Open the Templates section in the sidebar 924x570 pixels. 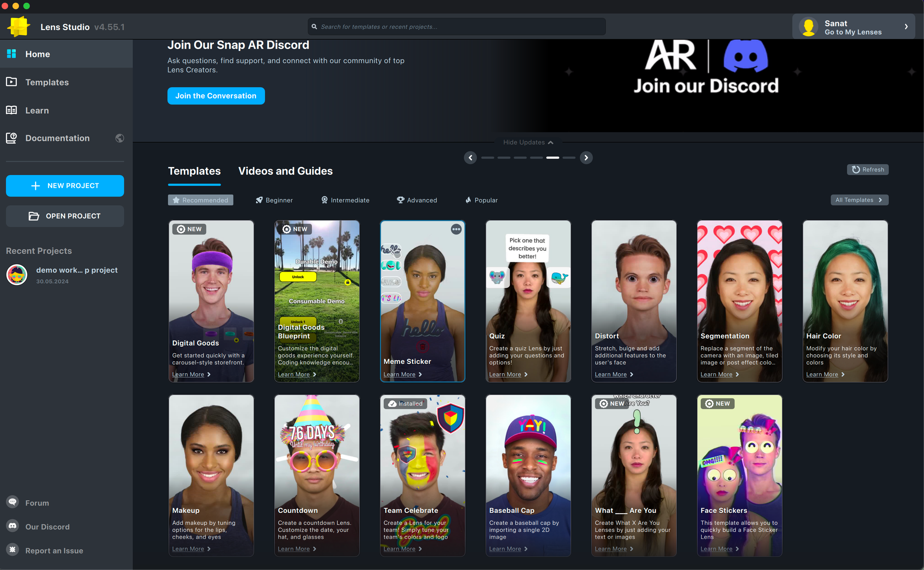tap(46, 82)
